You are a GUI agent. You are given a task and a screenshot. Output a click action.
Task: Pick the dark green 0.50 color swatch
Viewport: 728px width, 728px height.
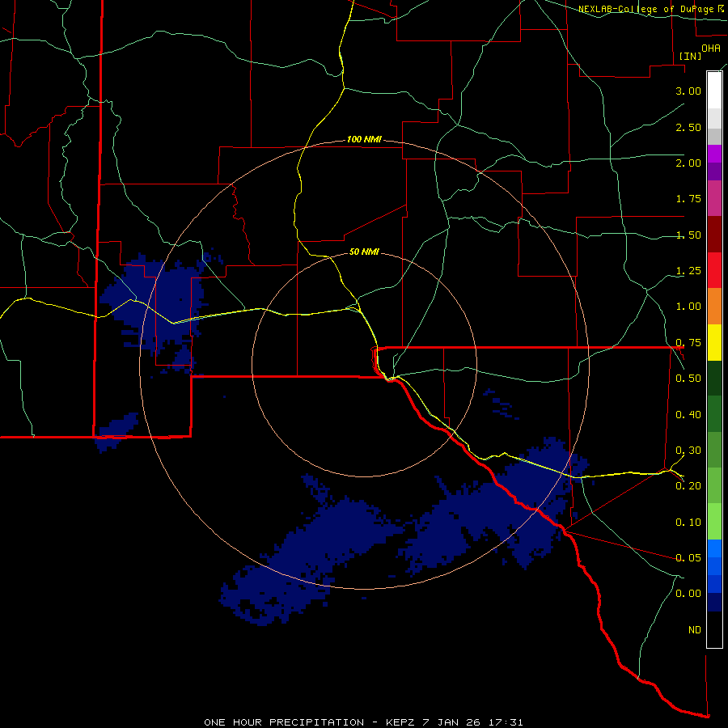coord(714,378)
